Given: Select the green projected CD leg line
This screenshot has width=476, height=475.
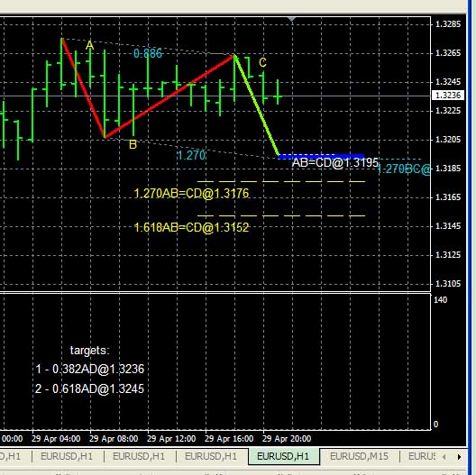Looking at the screenshot, I should click(257, 106).
